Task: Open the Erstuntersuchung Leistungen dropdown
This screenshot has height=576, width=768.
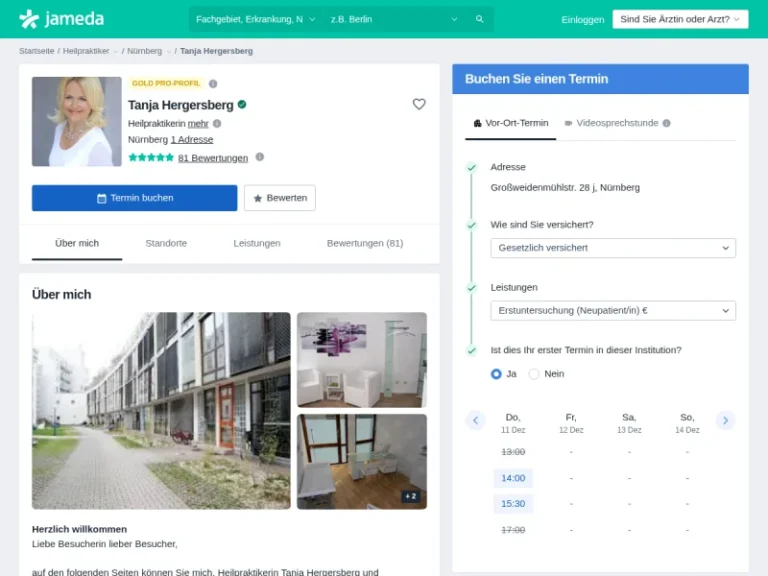Action: pos(613,311)
